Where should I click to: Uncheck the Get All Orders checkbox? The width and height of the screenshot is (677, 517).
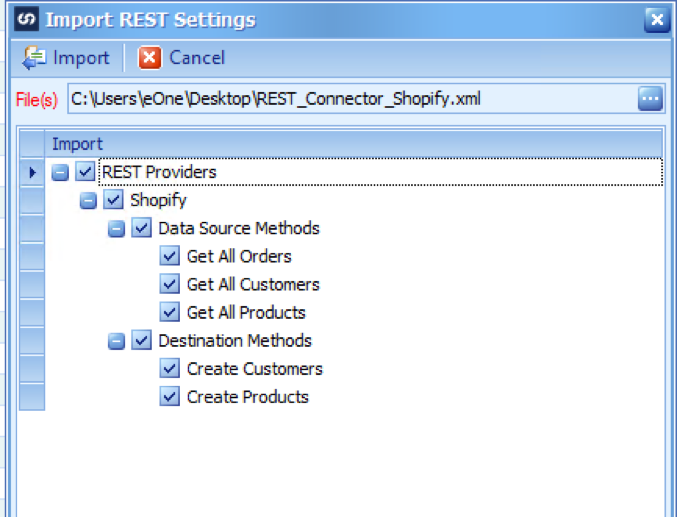point(170,256)
